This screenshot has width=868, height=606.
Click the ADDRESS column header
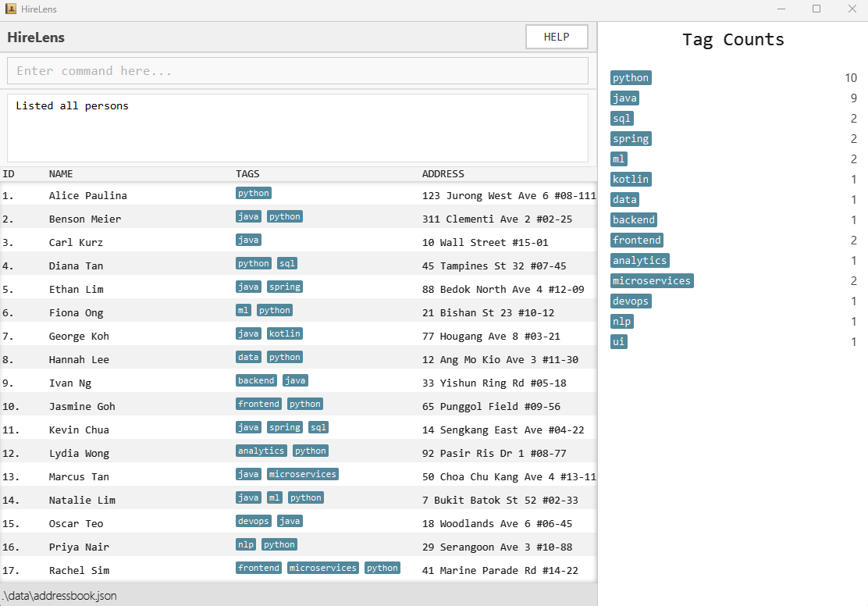click(x=443, y=174)
